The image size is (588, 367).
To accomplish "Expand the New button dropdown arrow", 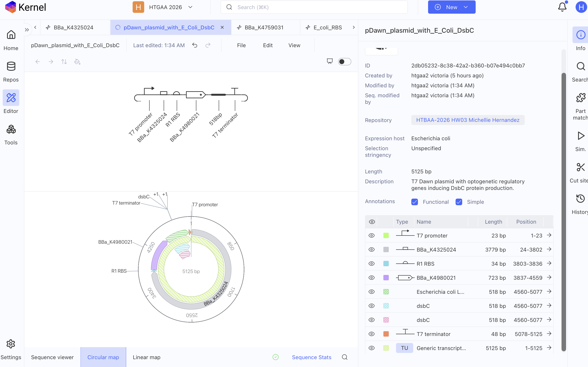I will [x=466, y=7].
